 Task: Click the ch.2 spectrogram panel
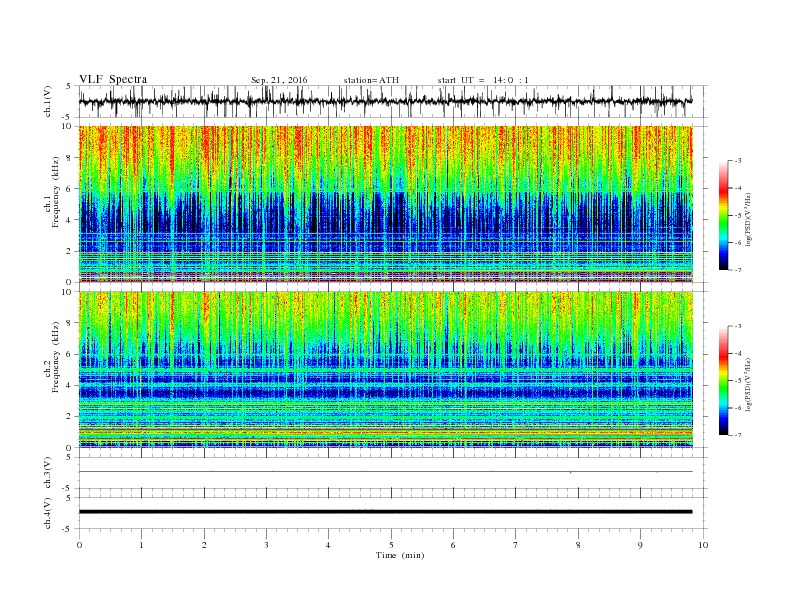tap(385, 369)
